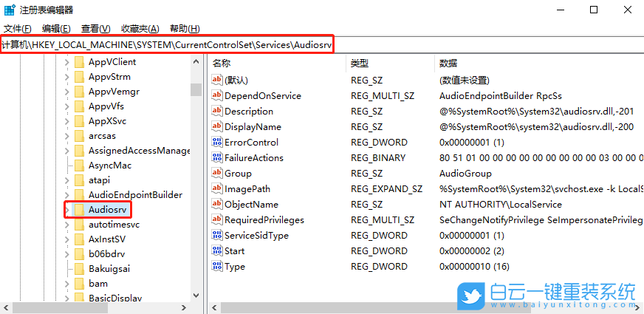Select the Group value name
The height and width of the screenshot is (314, 644).
(x=239, y=174)
